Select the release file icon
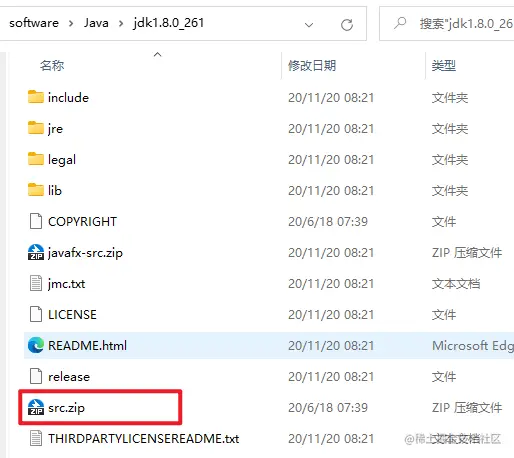This screenshot has height=458, width=514. click(36, 376)
